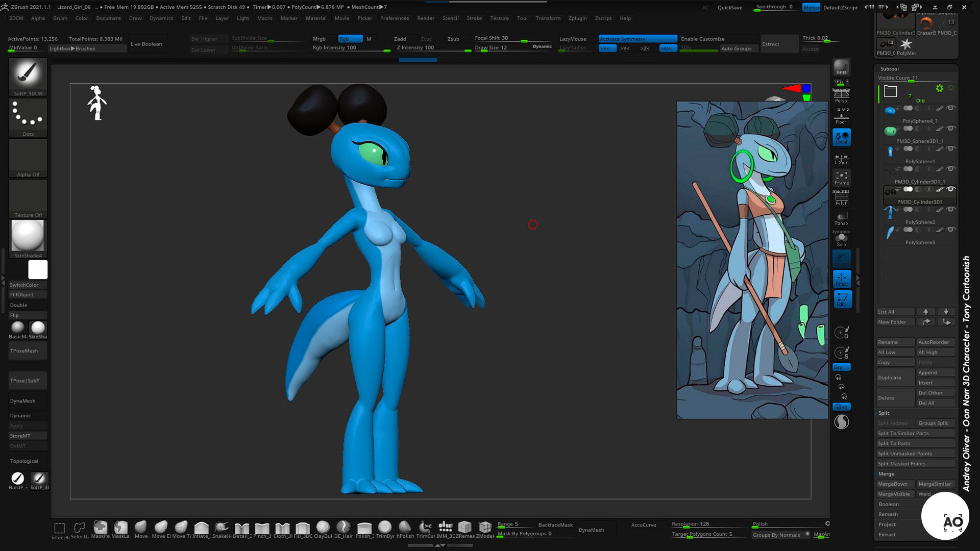Open the subtool folder green gear settings
This screenshot has width=980, height=551.
pyautogui.click(x=939, y=88)
